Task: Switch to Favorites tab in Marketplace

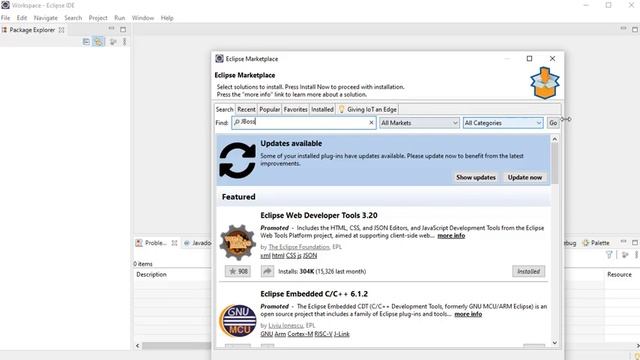Action: [x=295, y=109]
